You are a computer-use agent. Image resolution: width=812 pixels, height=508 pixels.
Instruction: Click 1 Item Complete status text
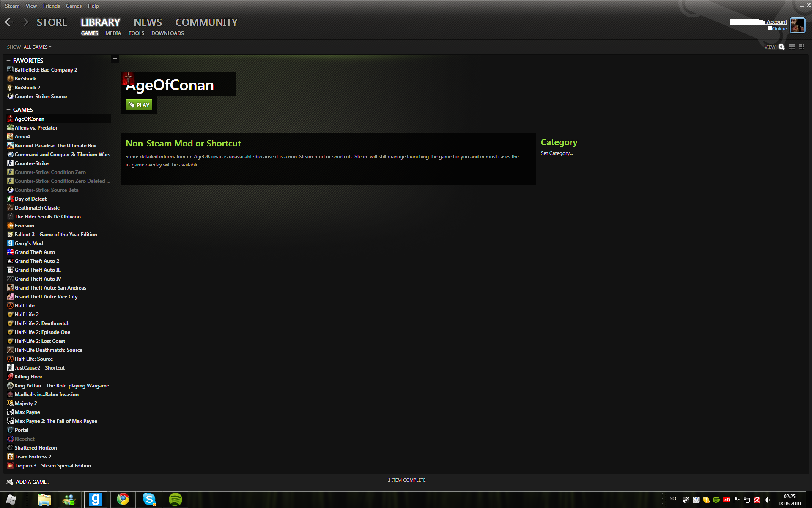406,480
